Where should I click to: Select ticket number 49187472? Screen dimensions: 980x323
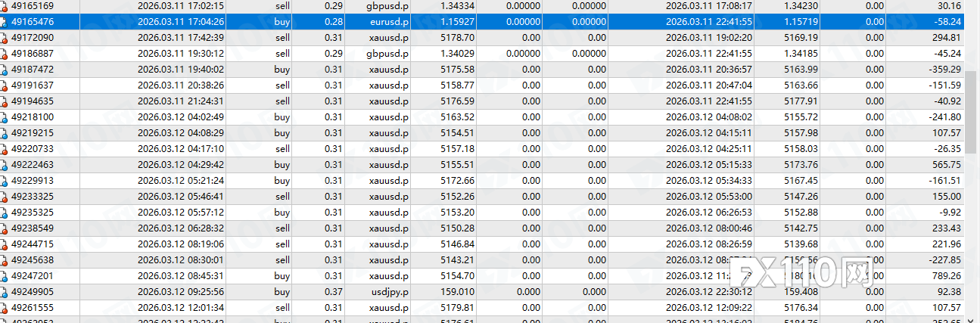[x=33, y=70]
